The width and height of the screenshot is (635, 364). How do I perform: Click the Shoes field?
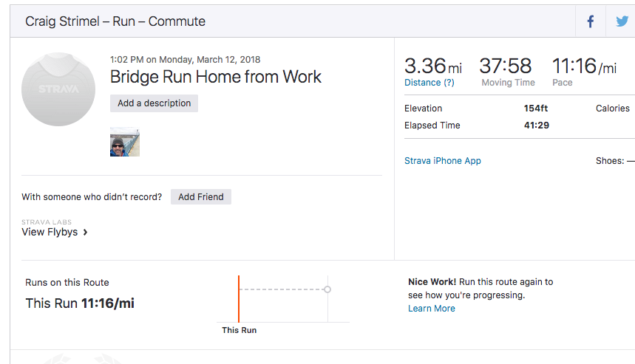pyautogui.click(x=614, y=161)
